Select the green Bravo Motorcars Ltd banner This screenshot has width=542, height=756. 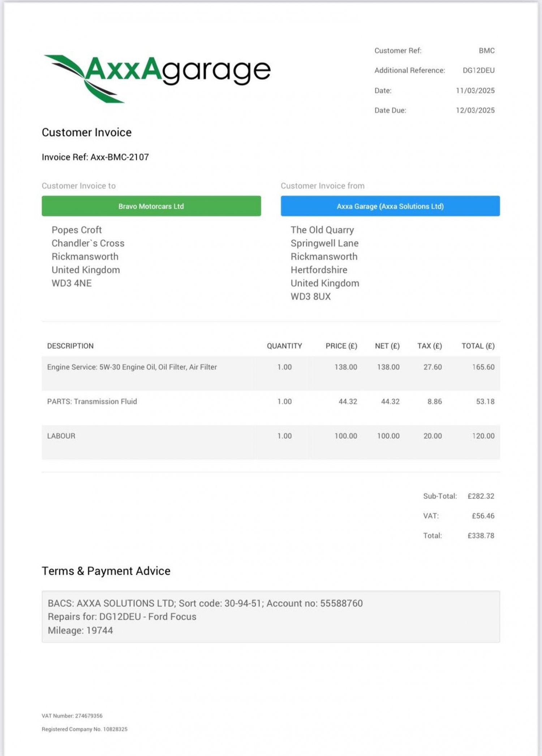point(151,206)
